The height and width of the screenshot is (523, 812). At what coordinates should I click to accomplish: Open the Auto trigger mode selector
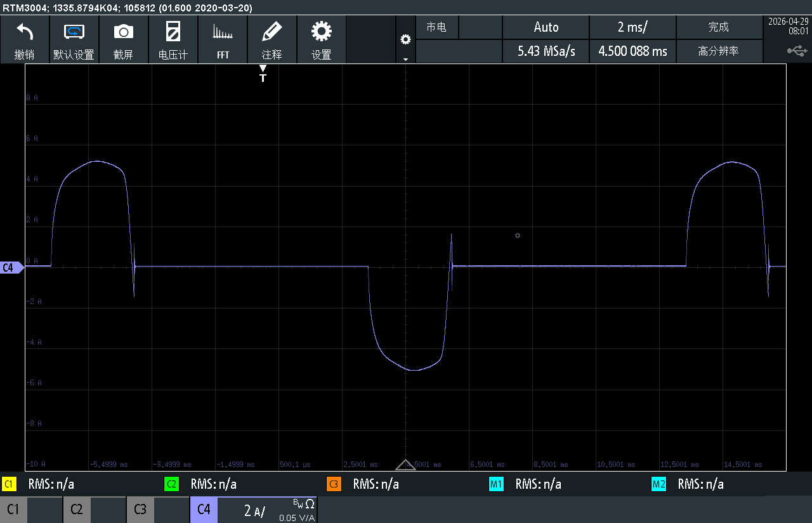546,27
